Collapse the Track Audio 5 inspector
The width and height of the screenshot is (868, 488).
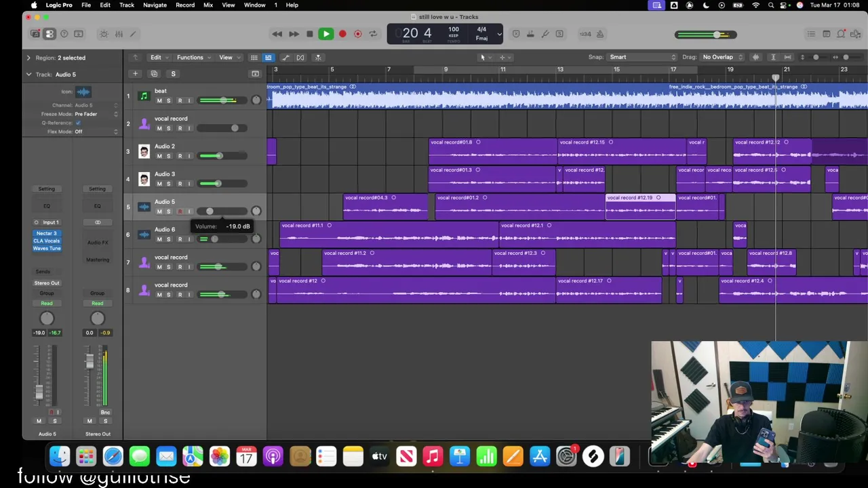click(x=28, y=75)
